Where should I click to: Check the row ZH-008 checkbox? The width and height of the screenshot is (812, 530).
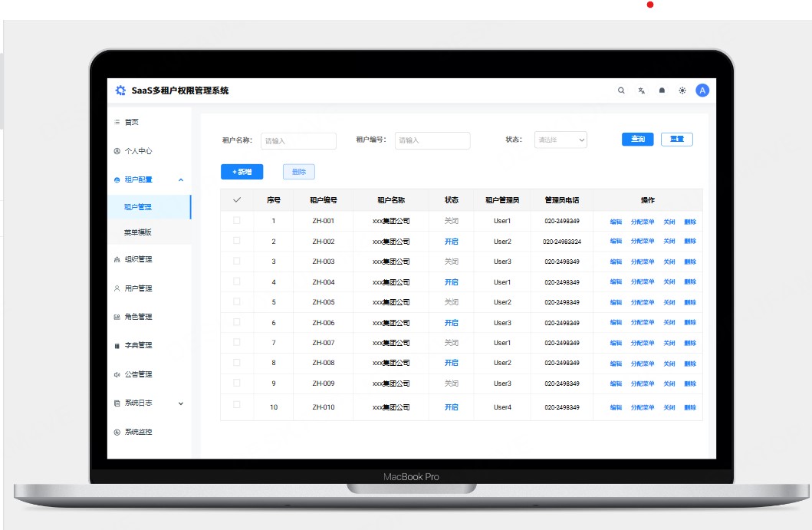(237, 363)
